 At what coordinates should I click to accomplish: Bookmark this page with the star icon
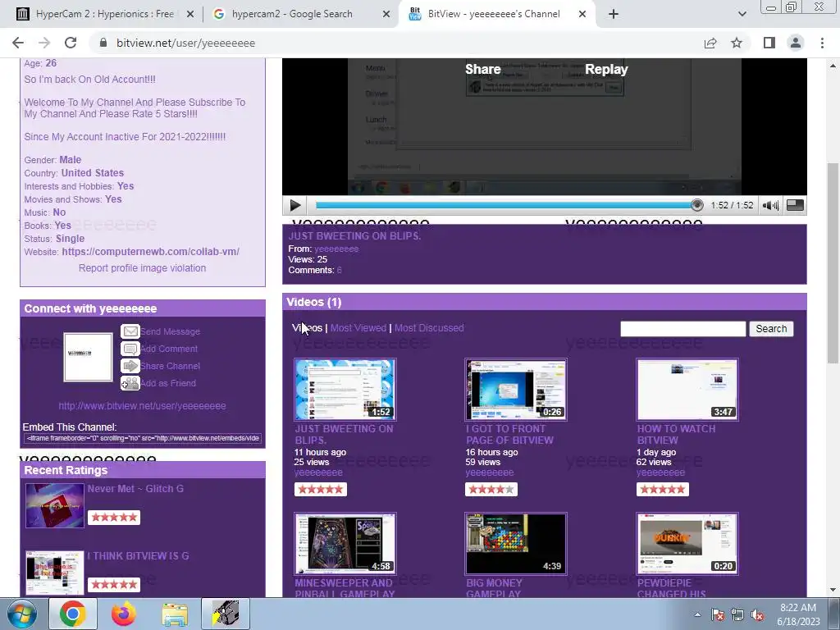(737, 43)
